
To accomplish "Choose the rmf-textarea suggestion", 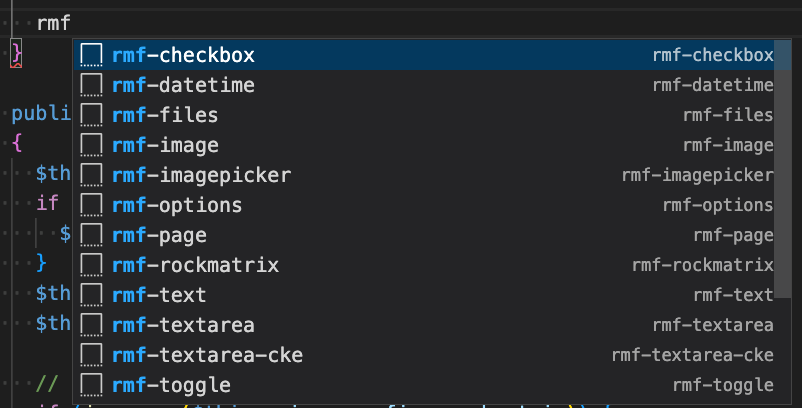I will [183, 325].
